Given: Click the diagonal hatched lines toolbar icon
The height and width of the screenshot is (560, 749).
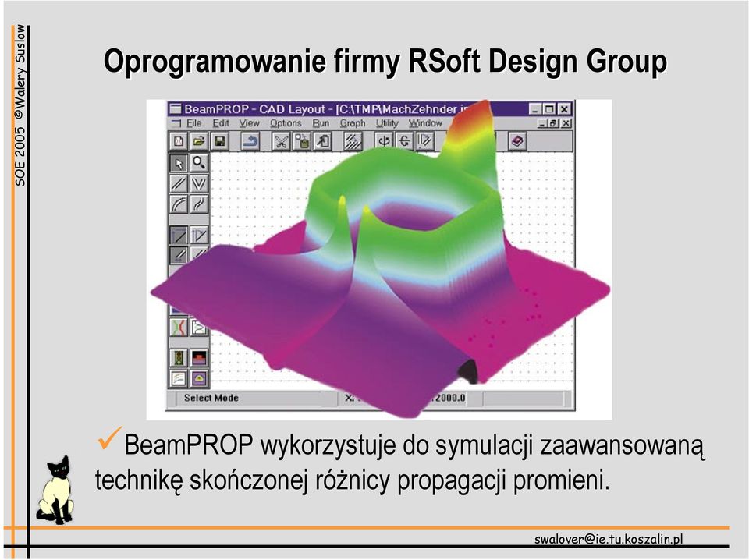Looking at the screenshot, I should coord(353,141).
